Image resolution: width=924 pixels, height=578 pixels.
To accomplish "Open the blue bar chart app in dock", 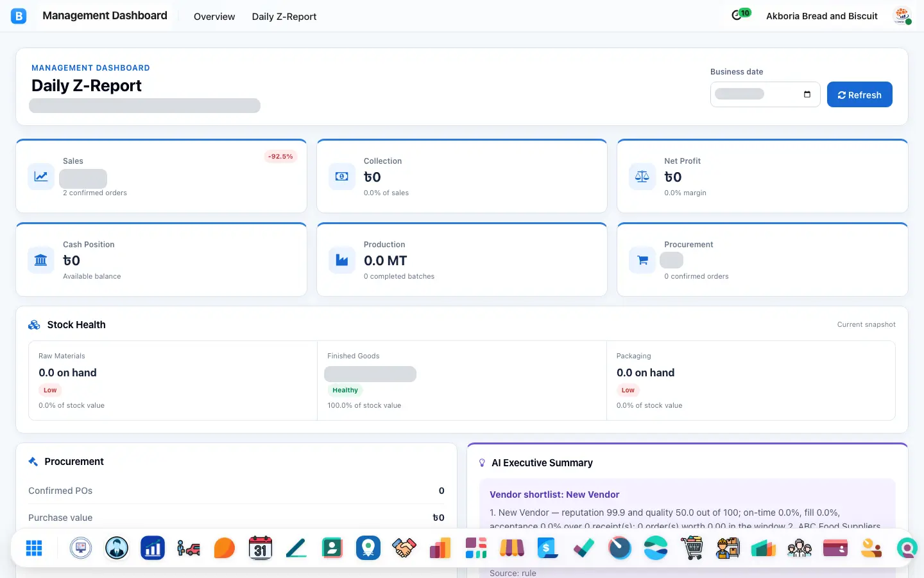I will coord(153,548).
